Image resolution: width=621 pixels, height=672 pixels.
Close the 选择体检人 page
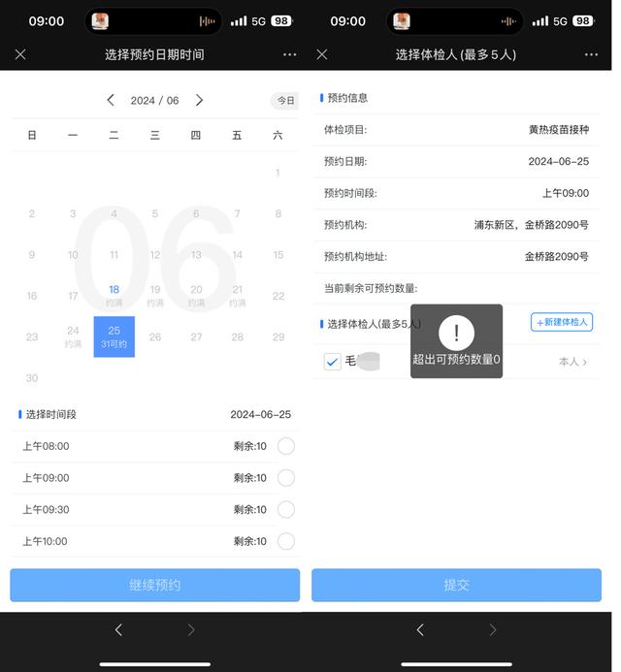click(x=321, y=54)
